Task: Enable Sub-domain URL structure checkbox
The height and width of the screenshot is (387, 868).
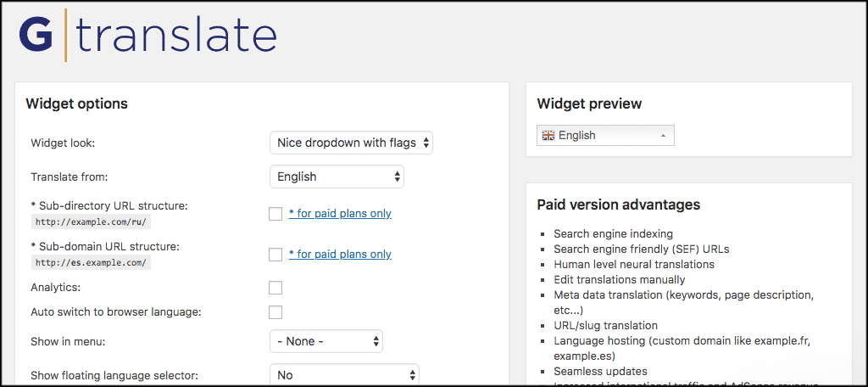Action: pyautogui.click(x=275, y=255)
